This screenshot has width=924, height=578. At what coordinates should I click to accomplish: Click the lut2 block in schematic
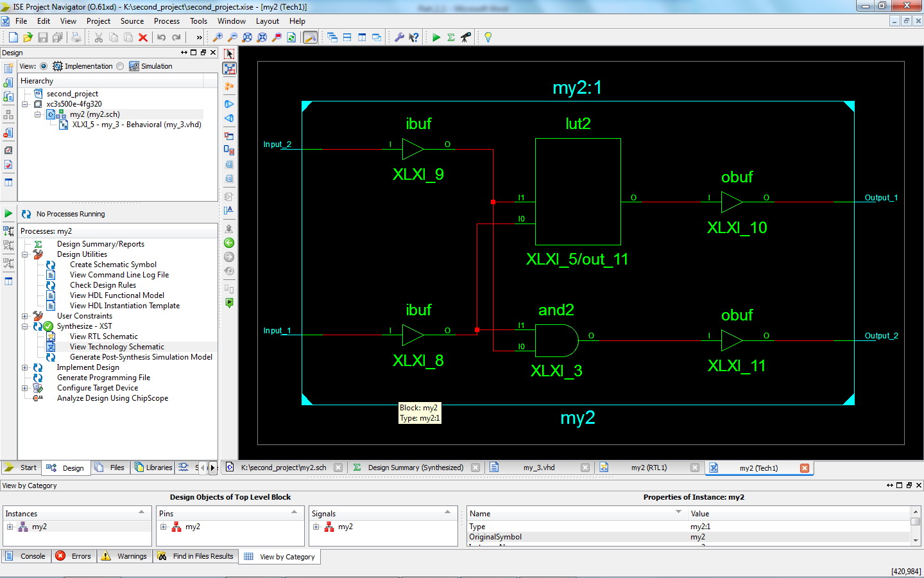click(577, 191)
